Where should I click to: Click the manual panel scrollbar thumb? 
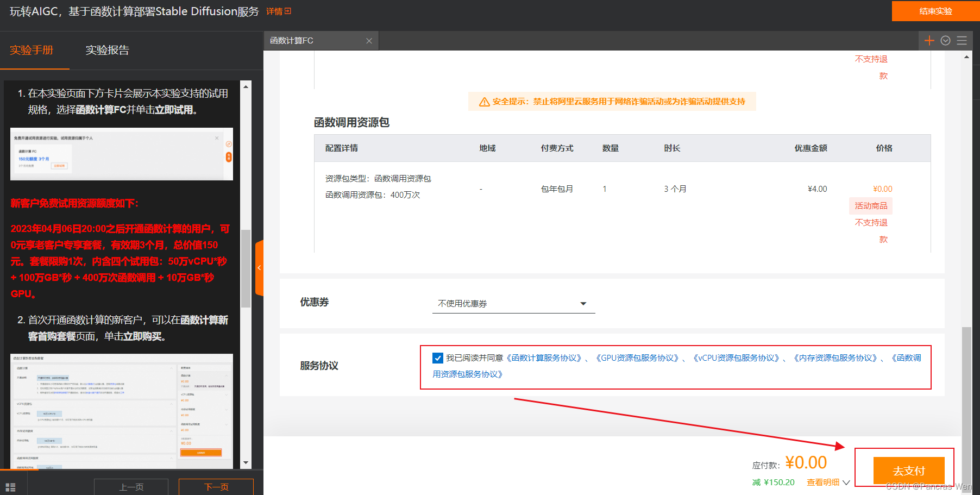click(x=246, y=268)
